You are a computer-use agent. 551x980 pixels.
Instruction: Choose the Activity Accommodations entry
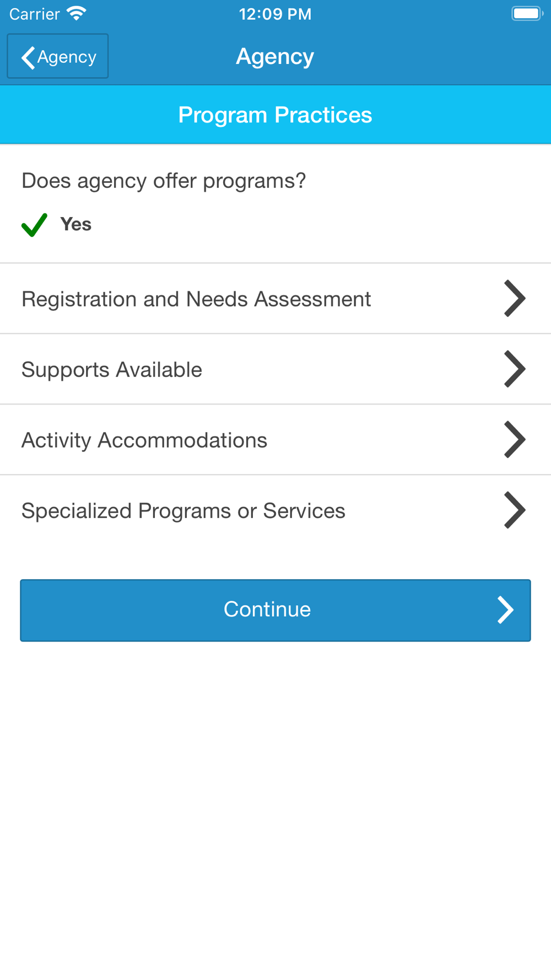coord(144,440)
